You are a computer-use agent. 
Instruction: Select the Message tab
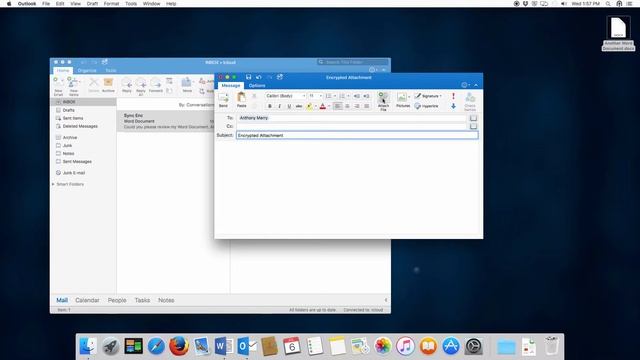coord(231,86)
